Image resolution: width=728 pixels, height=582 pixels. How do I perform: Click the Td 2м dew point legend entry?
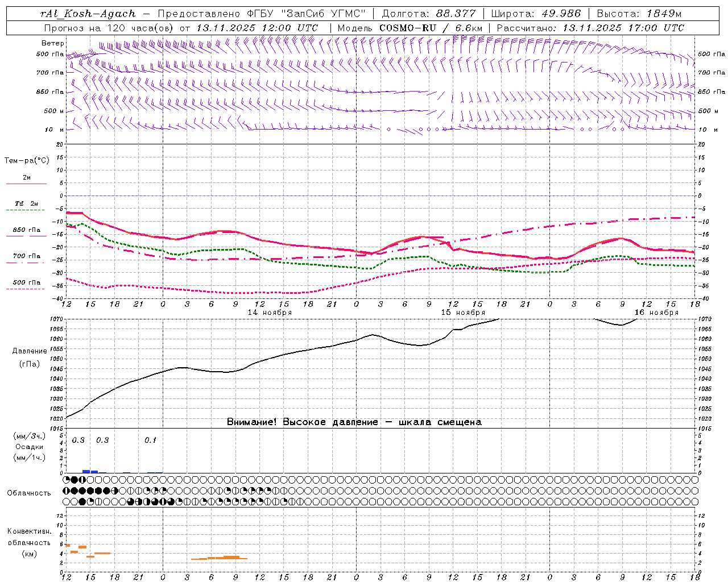tap(26, 203)
